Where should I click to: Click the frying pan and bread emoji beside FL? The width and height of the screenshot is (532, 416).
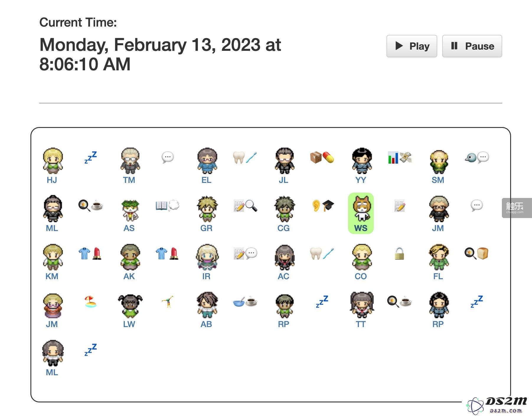click(476, 253)
